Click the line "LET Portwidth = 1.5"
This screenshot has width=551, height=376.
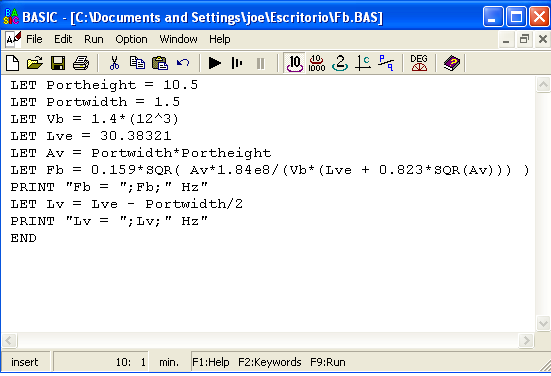[x=95, y=102]
